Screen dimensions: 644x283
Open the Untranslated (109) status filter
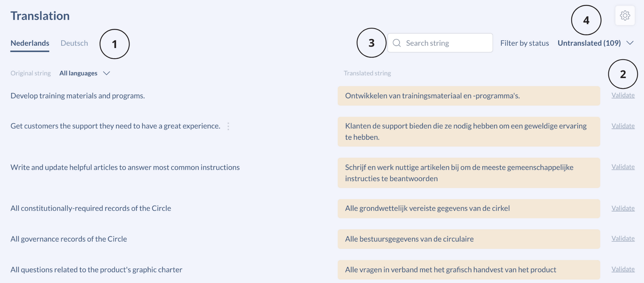coord(589,43)
